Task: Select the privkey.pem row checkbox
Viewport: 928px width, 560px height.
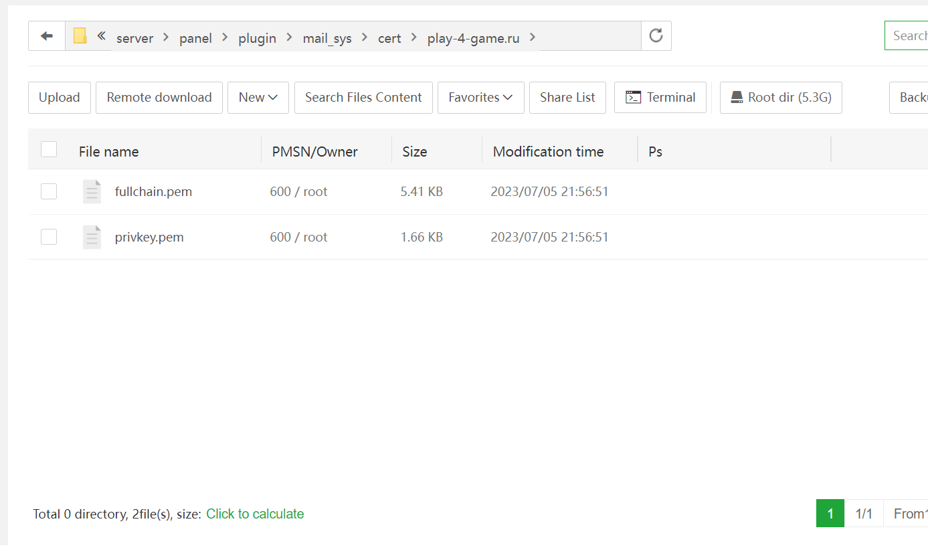Action: coord(49,238)
